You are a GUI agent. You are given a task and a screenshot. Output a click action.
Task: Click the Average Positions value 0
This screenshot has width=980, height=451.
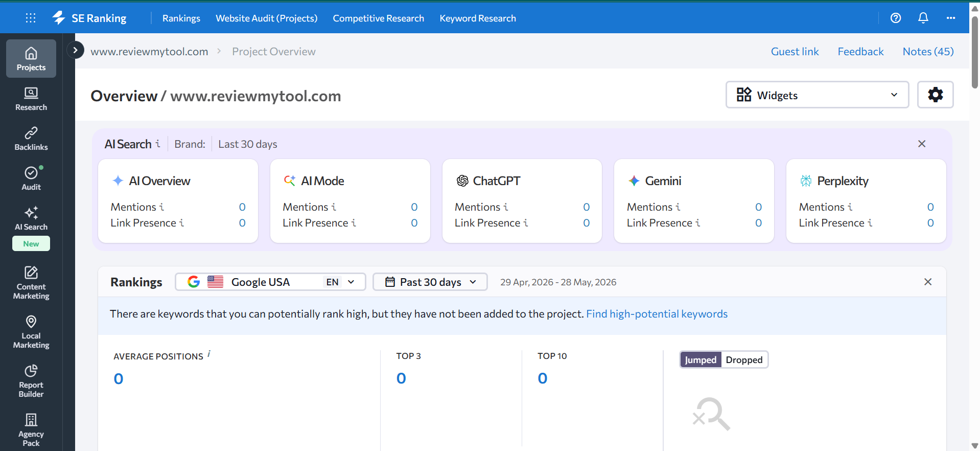(x=119, y=378)
